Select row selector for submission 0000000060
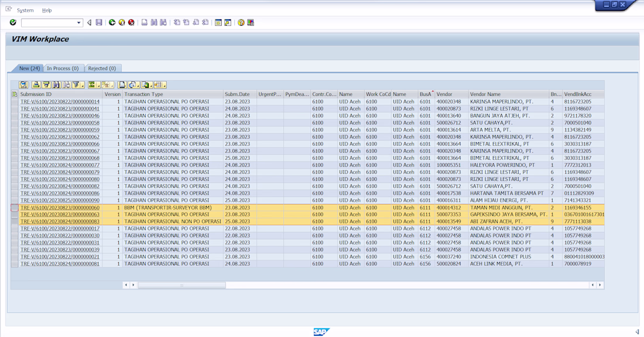The image size is (644, 337). click(x=15, y=208)
